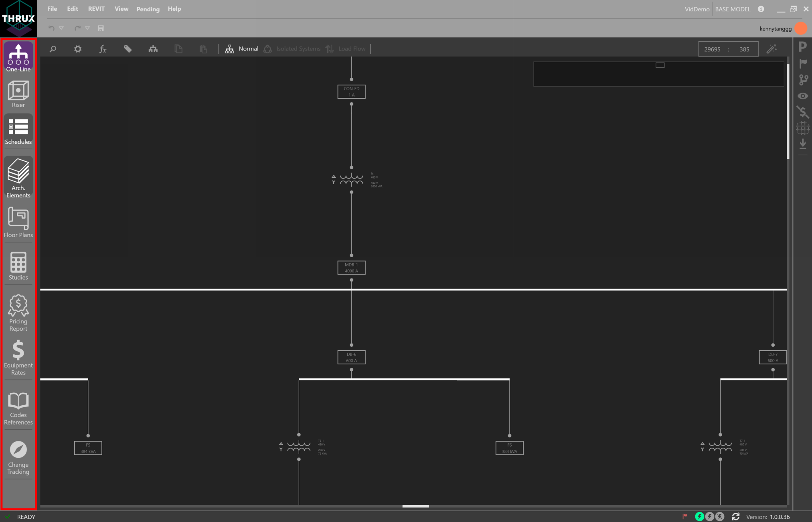Image resolution: width=812 pixels, height=522 pixels.
Task: Open the Studies panel
Action: click(18, 265)
